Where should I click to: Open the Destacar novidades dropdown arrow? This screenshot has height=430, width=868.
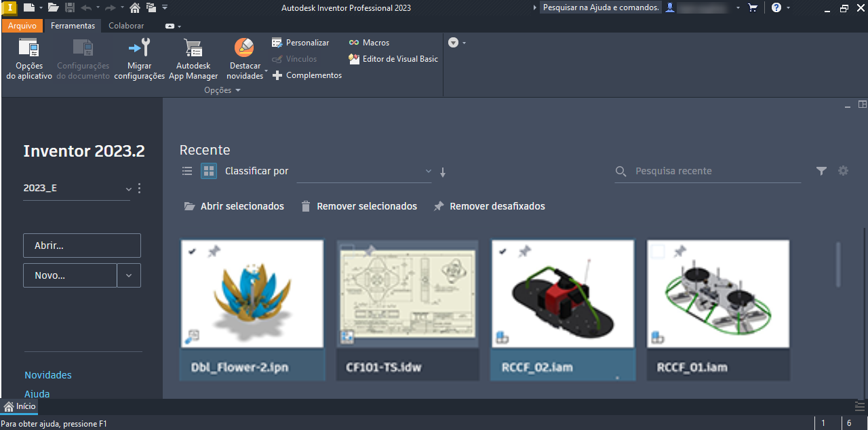(x=267, y=71)
